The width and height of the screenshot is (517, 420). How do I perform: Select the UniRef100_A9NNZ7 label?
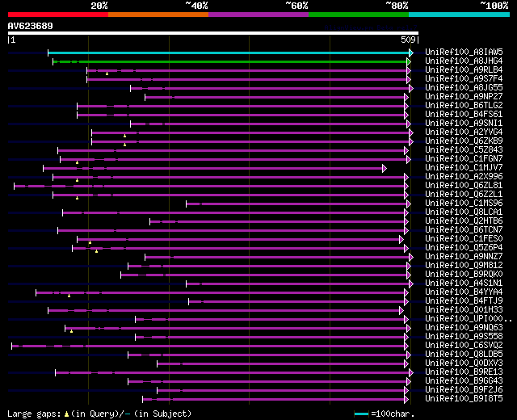464,257
